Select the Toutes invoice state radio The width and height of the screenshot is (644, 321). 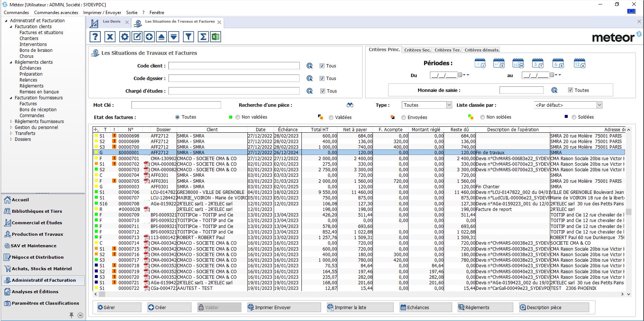[x=178, y=117]
